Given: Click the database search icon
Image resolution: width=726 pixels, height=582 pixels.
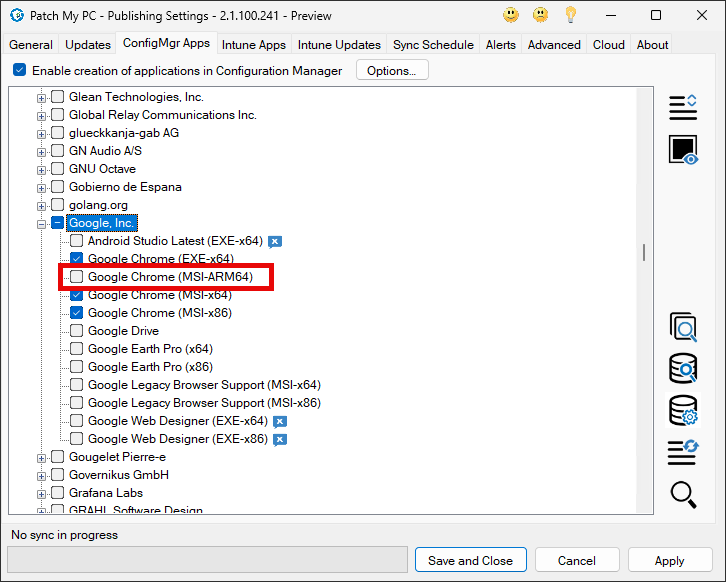Looking at the screenshot, I should click(683, 368).
